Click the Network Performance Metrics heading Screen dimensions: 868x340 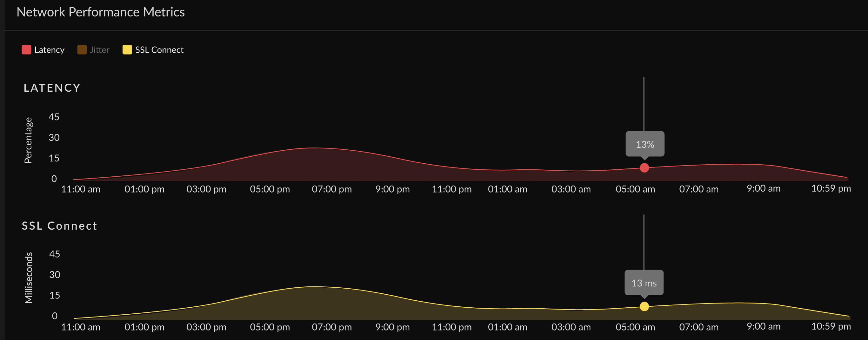(101, 12)
